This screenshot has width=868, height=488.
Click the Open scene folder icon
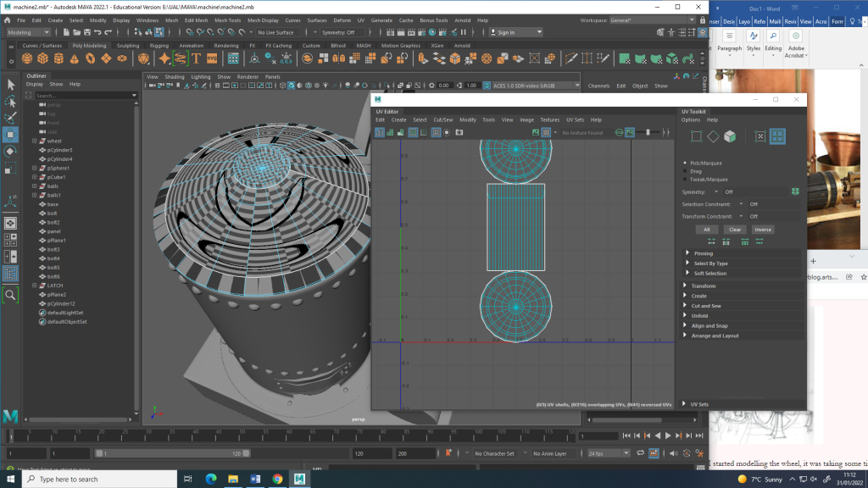(x=76, y=33)
